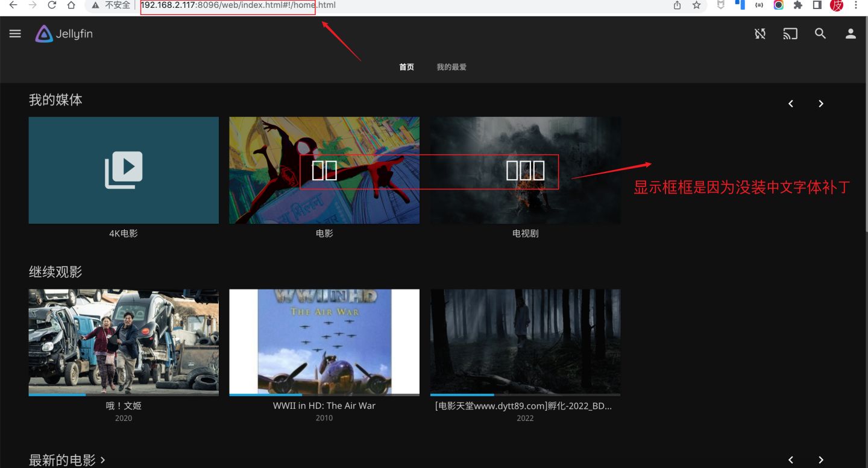Click the 继续观影 section heading
Screen dimensions: 868x468
coord(55,272)
